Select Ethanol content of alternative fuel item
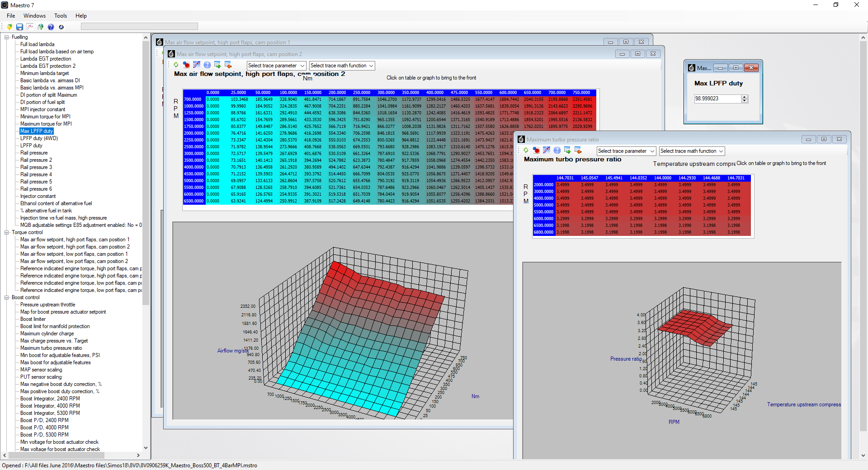Viewport: 868px width, 470px height. click(56, 203)
